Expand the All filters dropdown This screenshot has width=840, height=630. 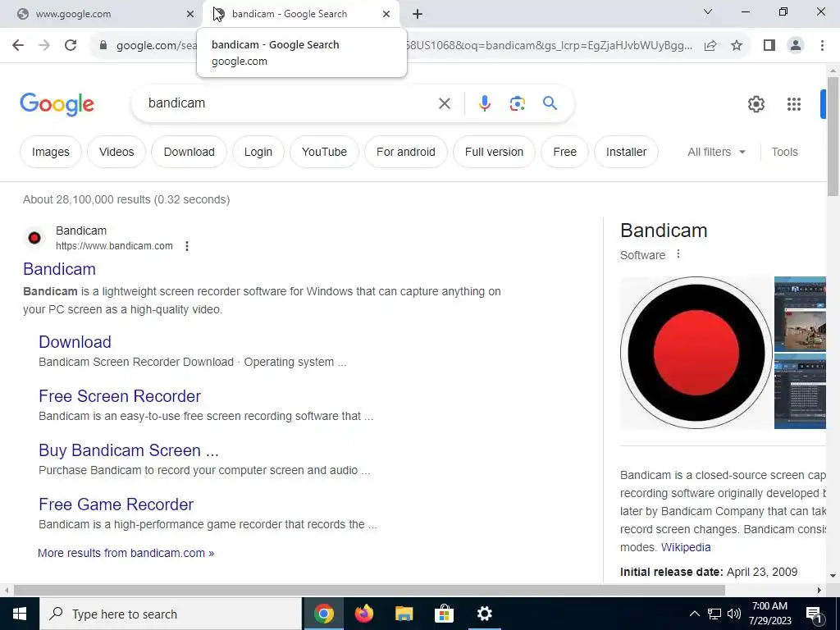click(x=716, y=152)
